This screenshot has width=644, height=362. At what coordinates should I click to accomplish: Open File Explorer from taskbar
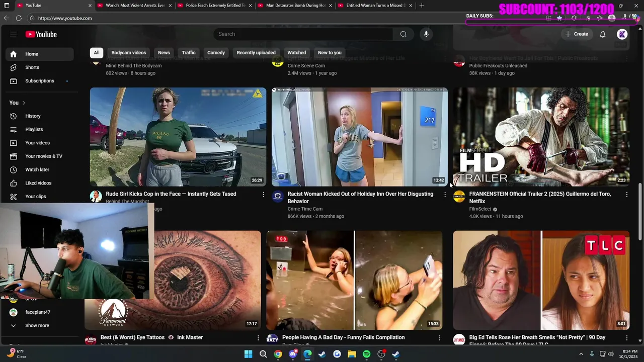click(x=352, y=354)
